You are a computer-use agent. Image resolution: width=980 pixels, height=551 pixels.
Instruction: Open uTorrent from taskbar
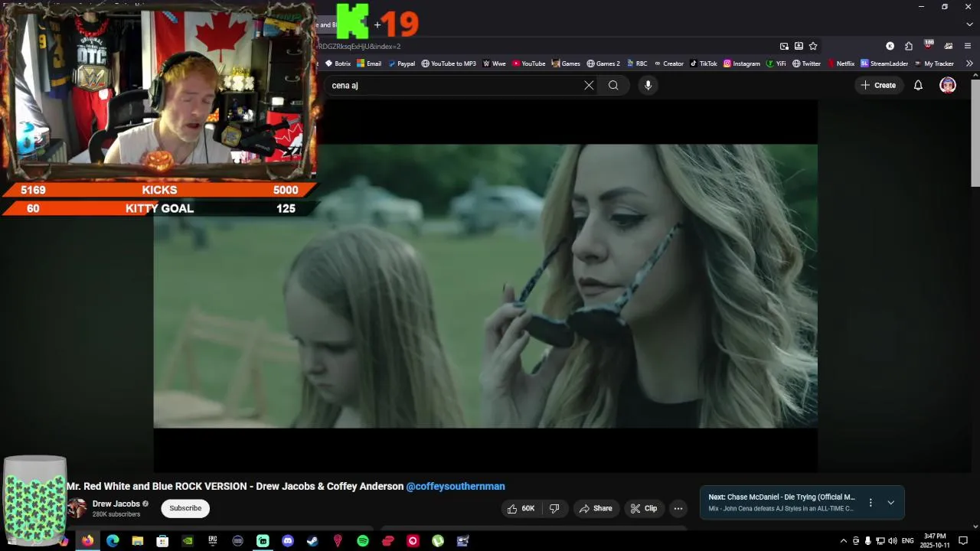[438, 541]
